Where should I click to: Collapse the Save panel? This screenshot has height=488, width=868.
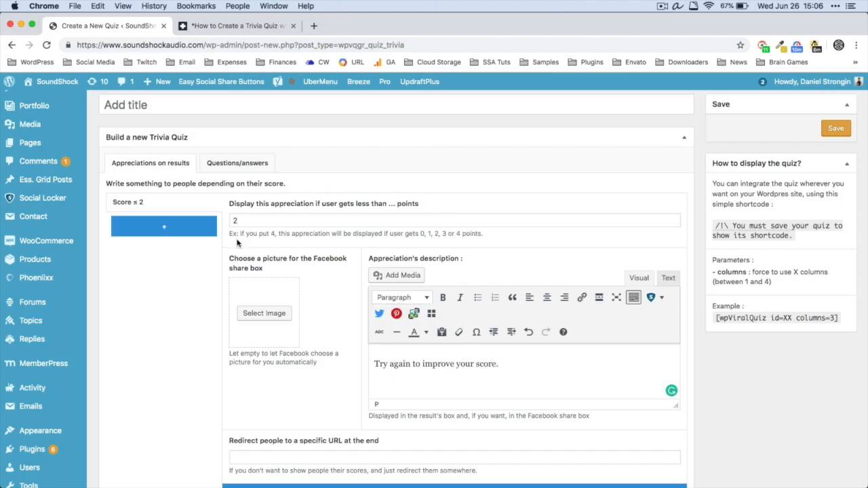846,104
